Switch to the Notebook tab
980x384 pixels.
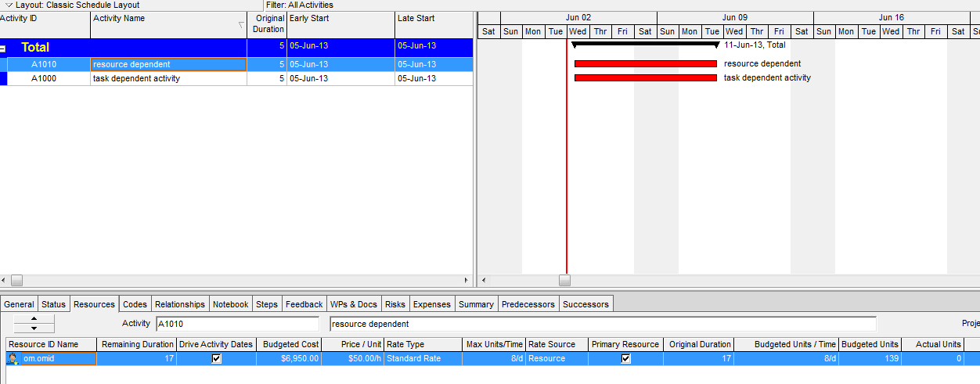[x=230, y=304]
